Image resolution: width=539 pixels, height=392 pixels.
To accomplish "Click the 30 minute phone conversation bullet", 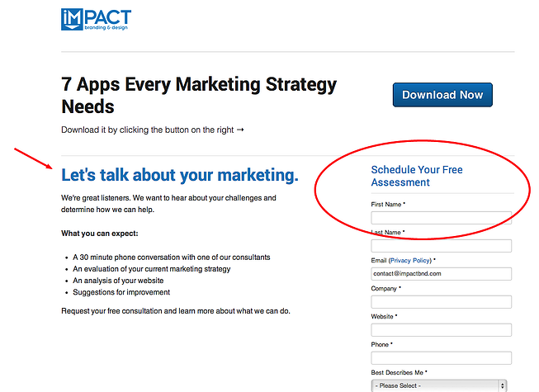I will (171, 257).
